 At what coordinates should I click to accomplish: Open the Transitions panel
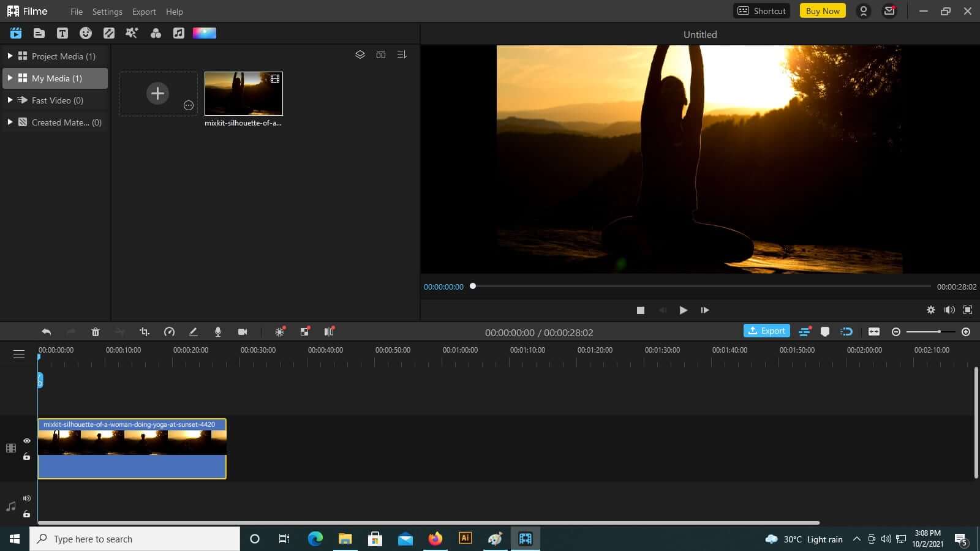tap(109, 33)
